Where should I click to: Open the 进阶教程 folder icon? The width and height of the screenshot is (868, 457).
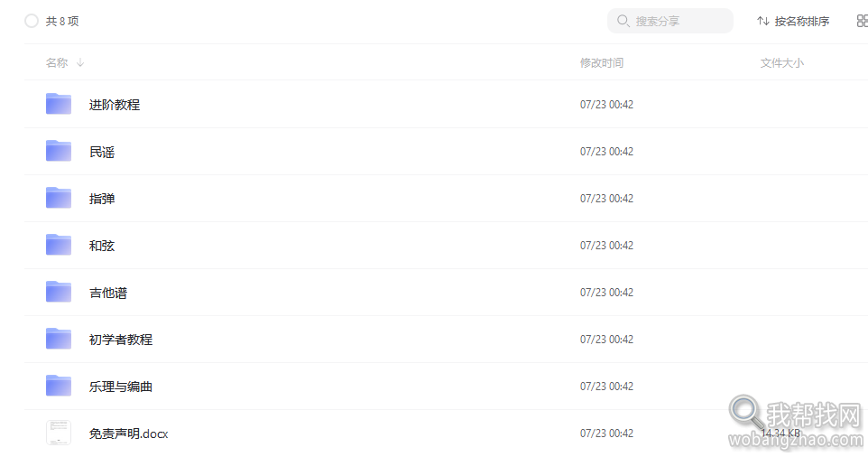tap(59, 104)
